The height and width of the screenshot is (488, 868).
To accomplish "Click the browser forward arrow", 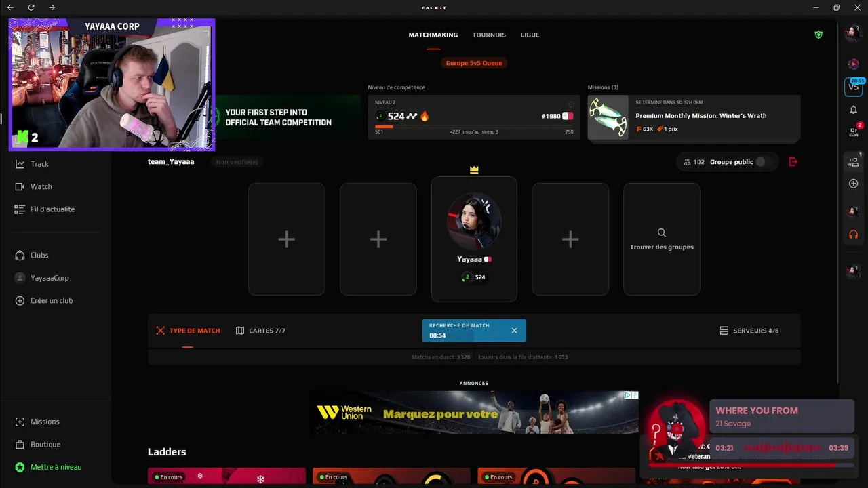I will pos(52,7).
